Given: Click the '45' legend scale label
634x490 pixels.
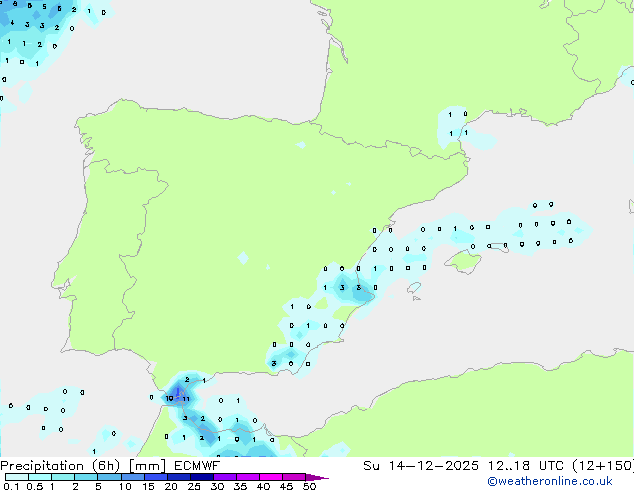Looking at the screenshot, I should click(286, 486).
